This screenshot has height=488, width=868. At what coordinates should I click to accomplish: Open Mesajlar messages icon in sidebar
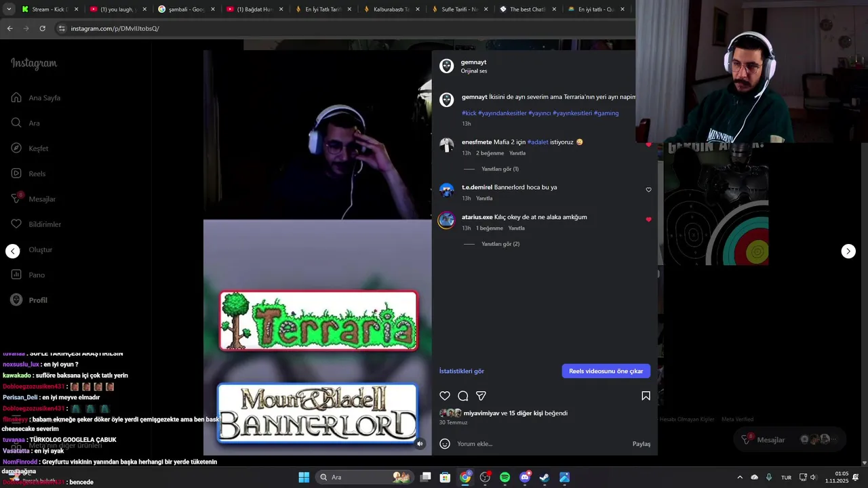tap(16, 199)
